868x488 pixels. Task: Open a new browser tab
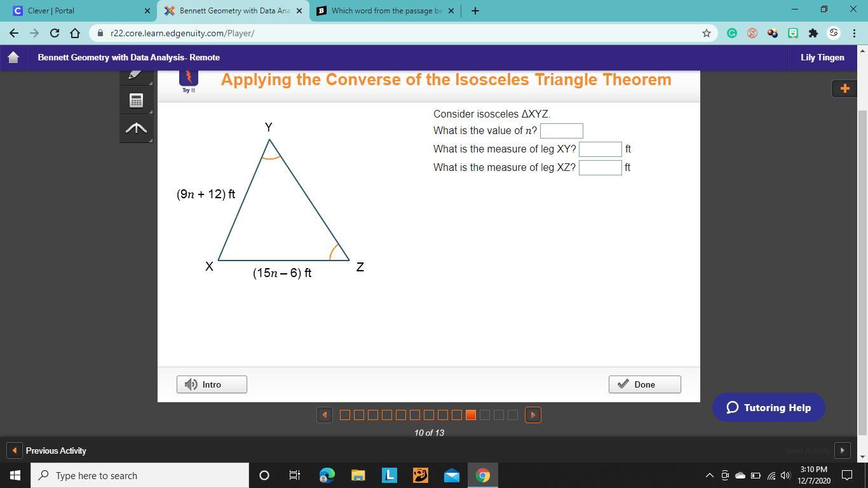point(475,11)
